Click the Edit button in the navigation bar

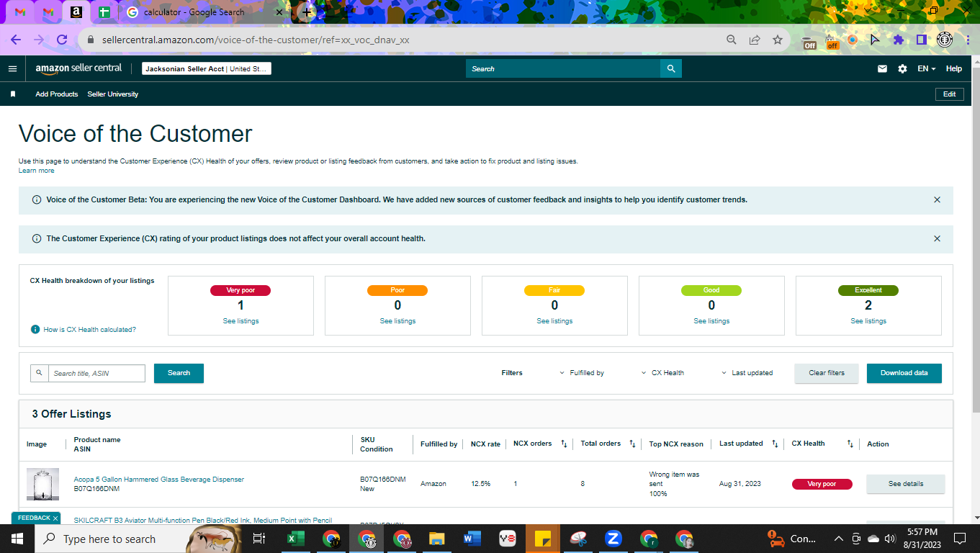click(x=950, y=94)
